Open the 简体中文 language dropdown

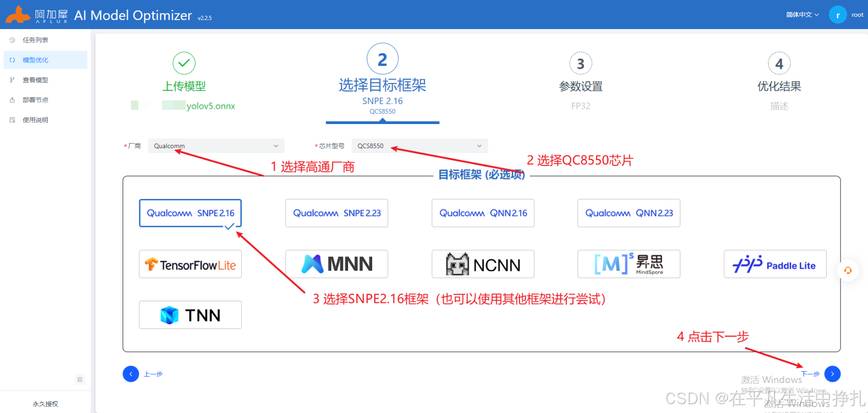803,15
